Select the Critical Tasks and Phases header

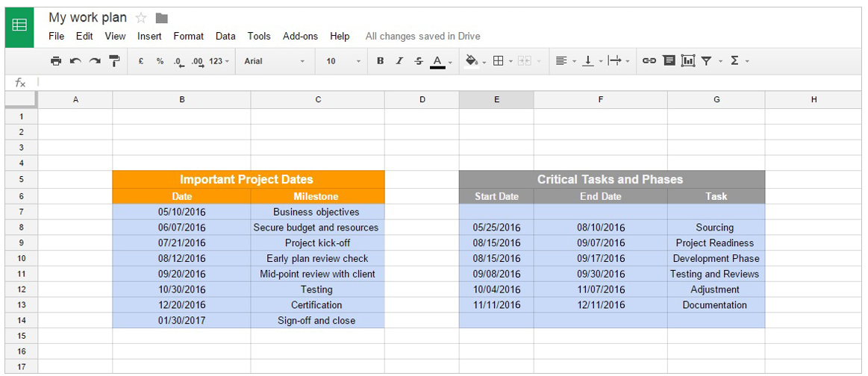point(612,179)
